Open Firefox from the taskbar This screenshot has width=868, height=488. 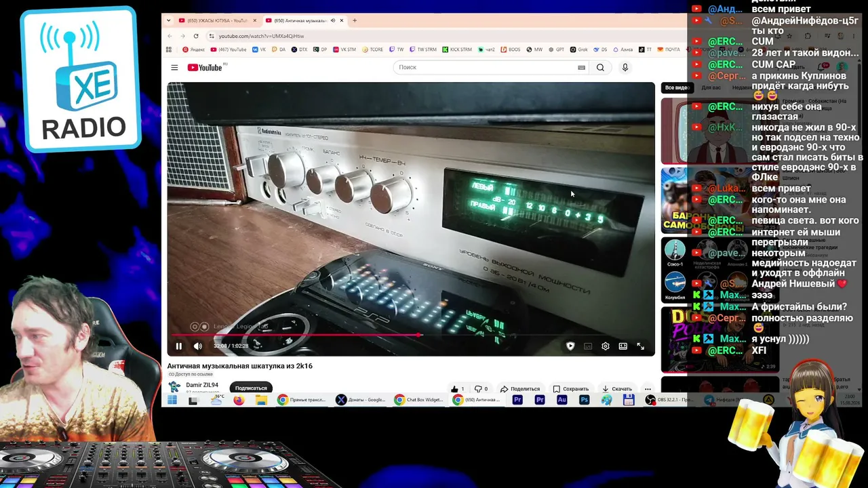pos(239,401)
